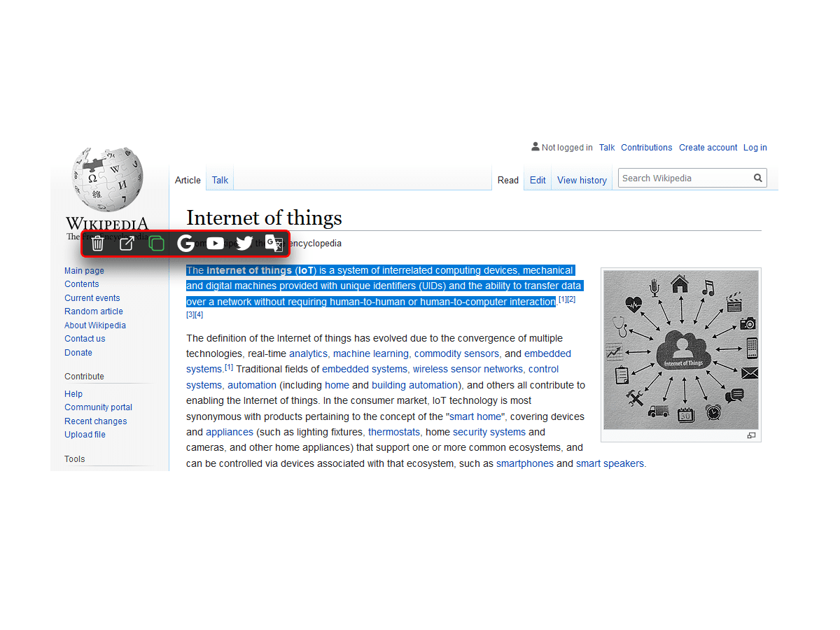840x630 pixels.
Task: Follow the smart home link
Action: pos(475,416)
